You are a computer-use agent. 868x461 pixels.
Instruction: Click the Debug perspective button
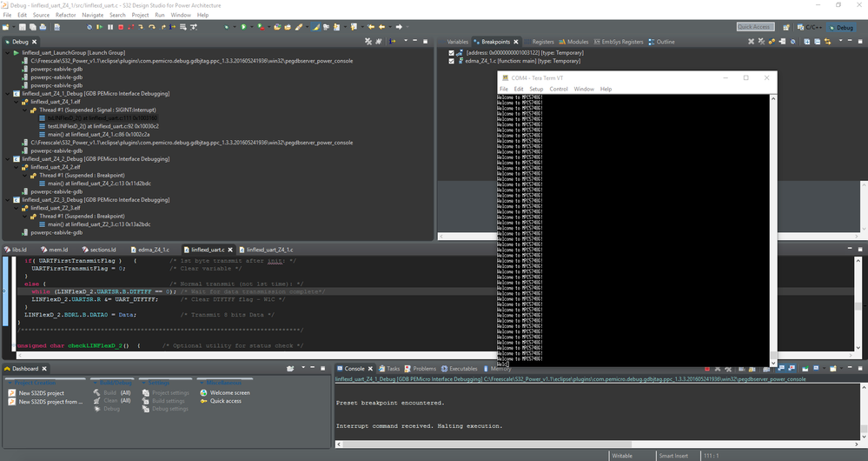[x=841, y=27]
